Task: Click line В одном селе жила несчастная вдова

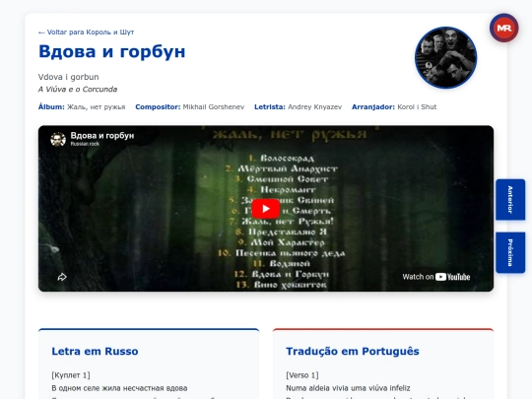Action: 119,388
